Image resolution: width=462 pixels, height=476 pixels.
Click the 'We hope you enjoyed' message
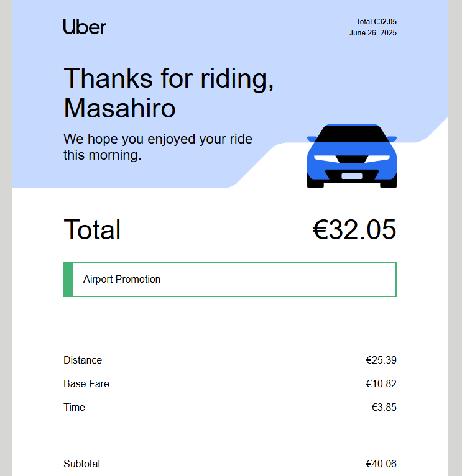pyautogui.click(x=158, y=147)
